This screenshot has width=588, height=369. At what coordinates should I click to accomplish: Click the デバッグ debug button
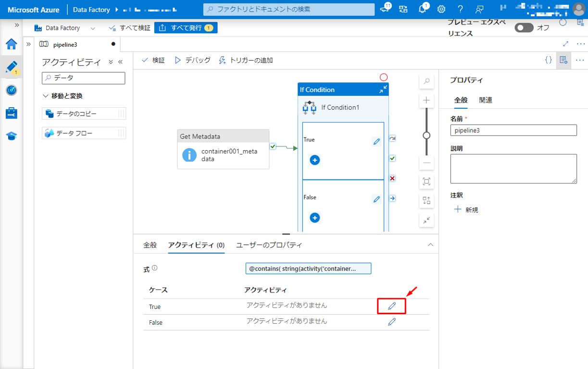tap(192, 60)
